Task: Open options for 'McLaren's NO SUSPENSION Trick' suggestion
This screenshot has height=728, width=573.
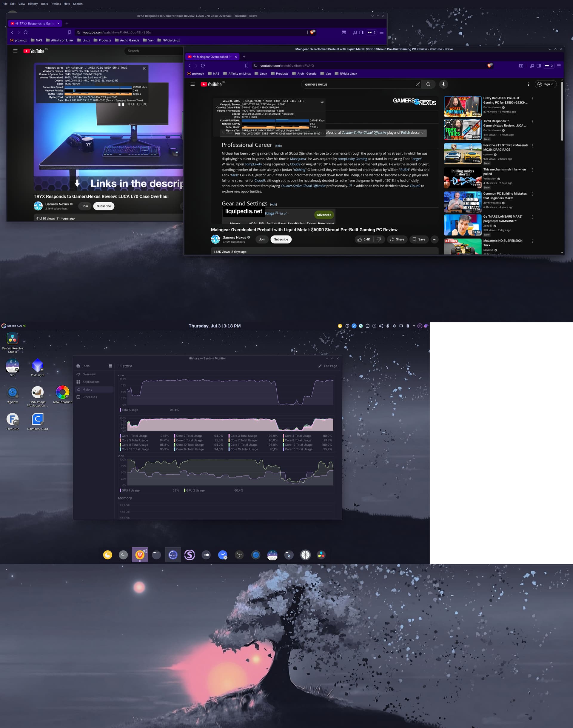Action: click(532, 241)
